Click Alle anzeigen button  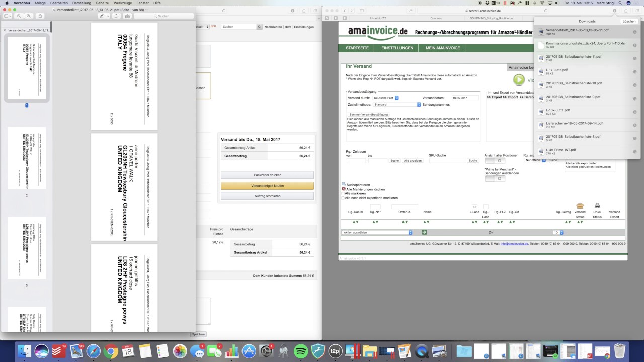pyautogui.click(x=413, y=160)
